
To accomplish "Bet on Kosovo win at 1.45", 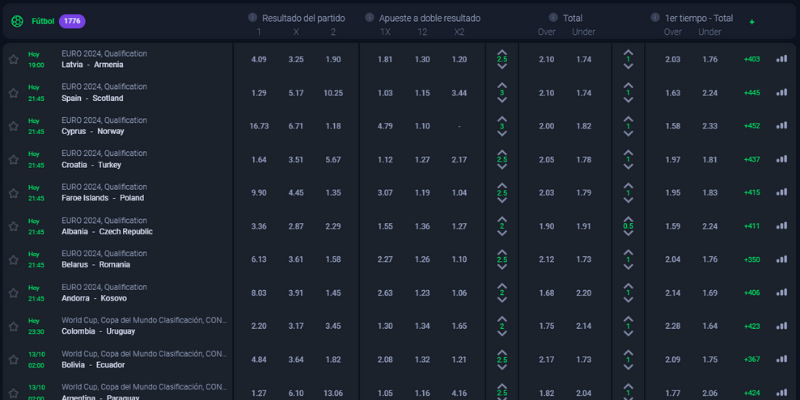I will [x=333, y=293].
